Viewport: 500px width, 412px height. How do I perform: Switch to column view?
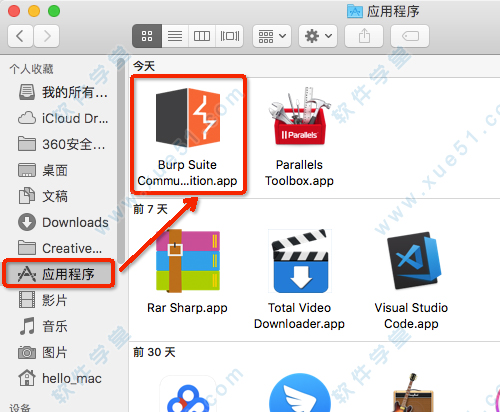[x=202, y=36]
